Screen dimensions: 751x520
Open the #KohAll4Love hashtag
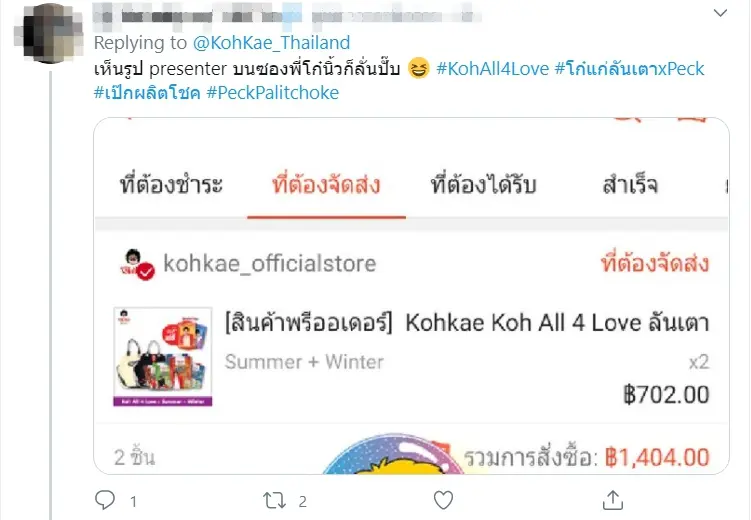[492, 68]
